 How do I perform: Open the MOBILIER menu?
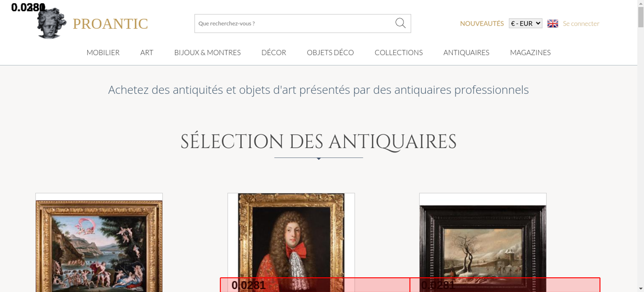[x=103, y=52]
